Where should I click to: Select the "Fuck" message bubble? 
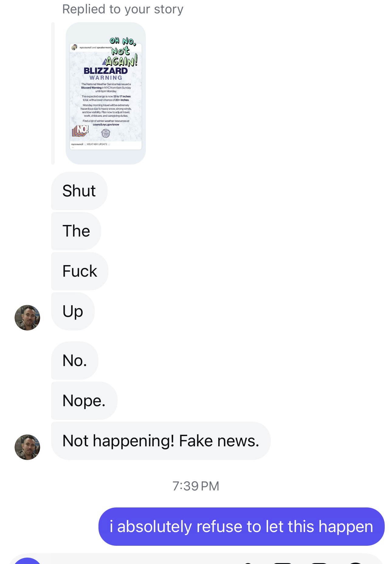[80, 271]
